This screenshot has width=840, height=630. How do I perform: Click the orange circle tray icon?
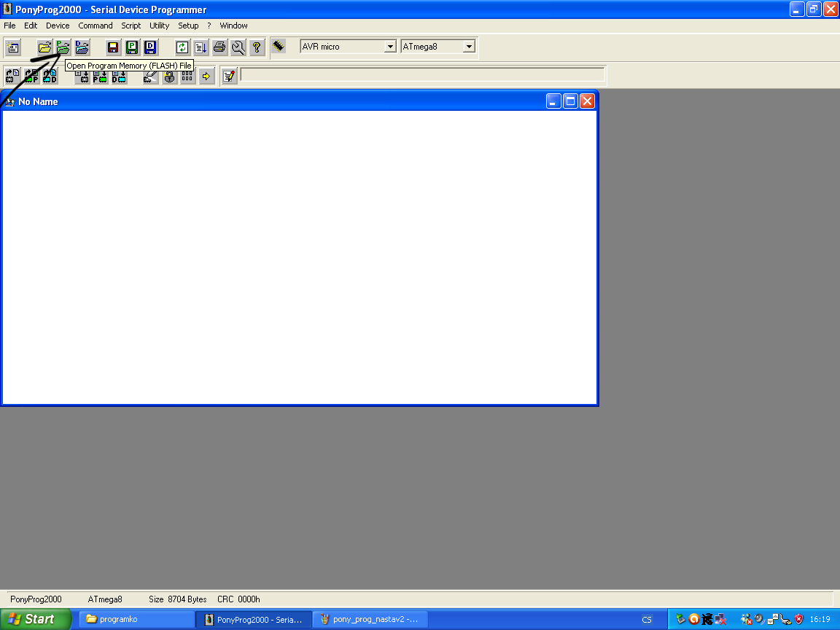pos(693,619)
